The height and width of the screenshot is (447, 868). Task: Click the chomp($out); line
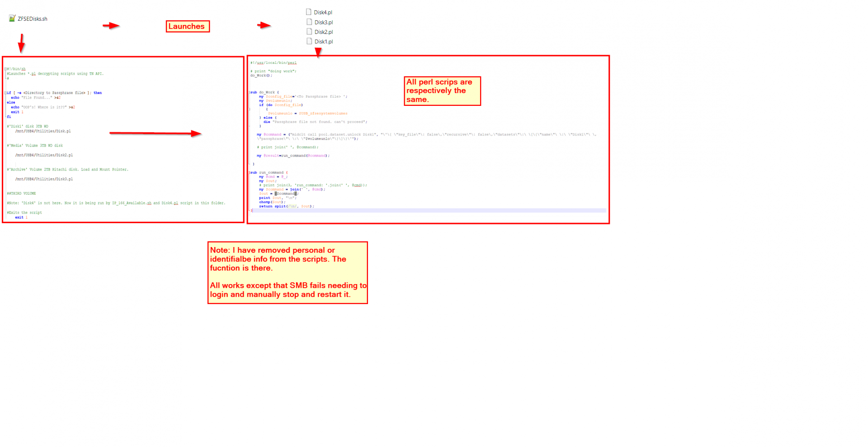(272, 202)
